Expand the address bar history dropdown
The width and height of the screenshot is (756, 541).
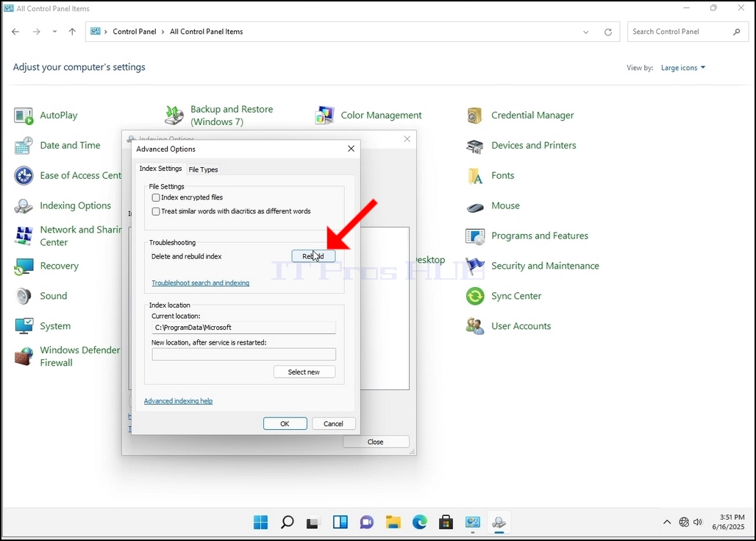coord(586,32)
